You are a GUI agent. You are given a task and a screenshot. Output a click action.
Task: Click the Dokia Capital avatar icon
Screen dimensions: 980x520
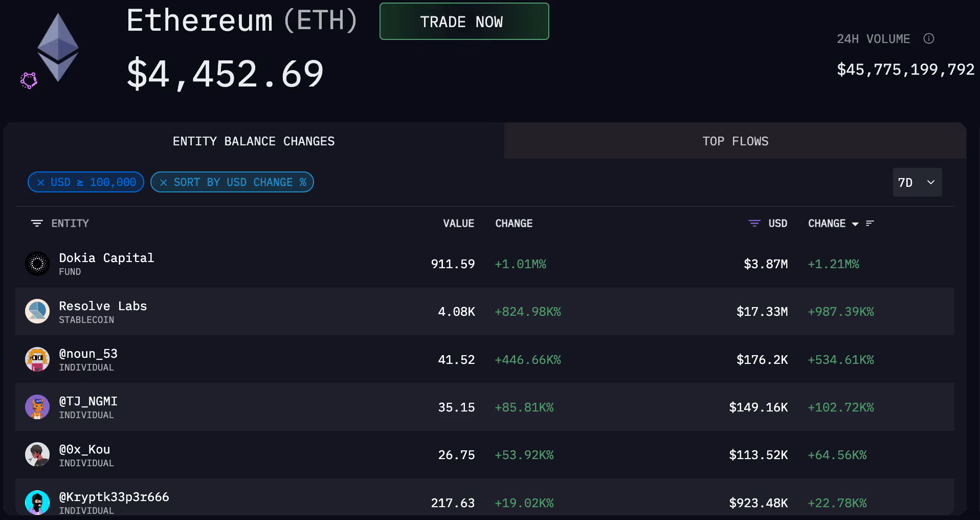tap(37, 264)
